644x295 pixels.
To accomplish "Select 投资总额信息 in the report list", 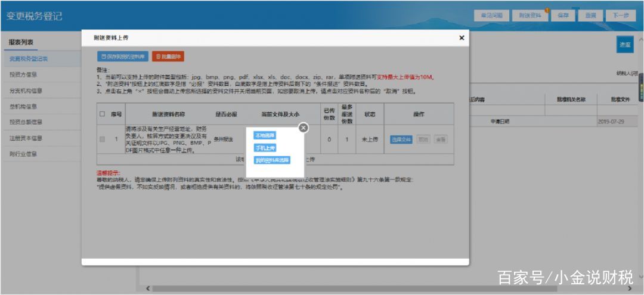I will (41, 122).
